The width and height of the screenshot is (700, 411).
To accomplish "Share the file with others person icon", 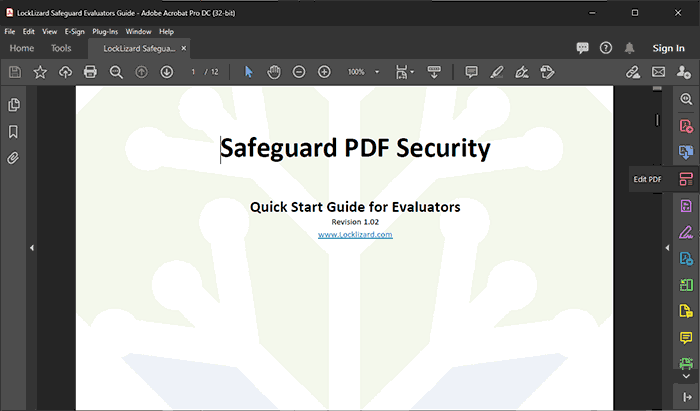I will coord(683,72).
